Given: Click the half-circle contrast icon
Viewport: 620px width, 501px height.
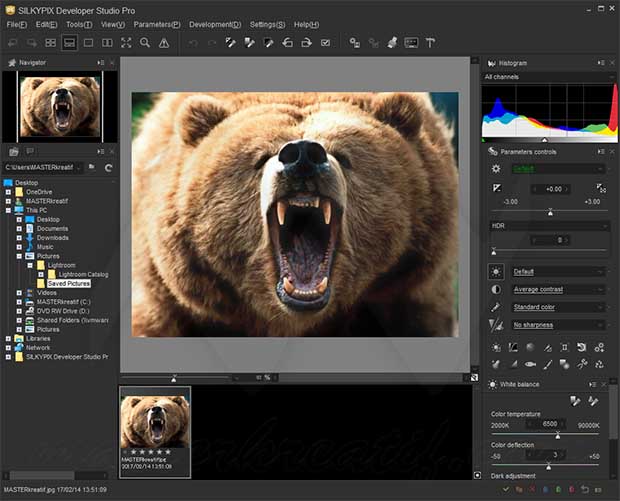Looking at the screenshot, I should coord(496,289).
